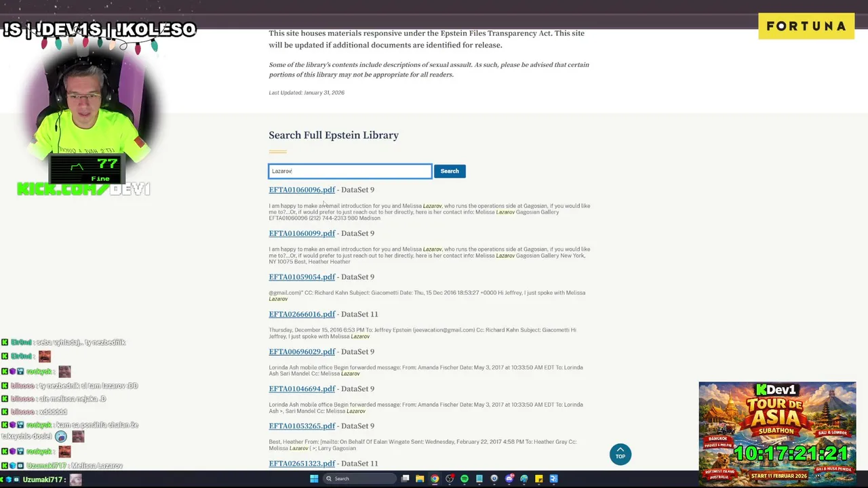Click the scroll-to-TOP round button
The width and height of the screenshot is (868, 488).
coord(620,454)
